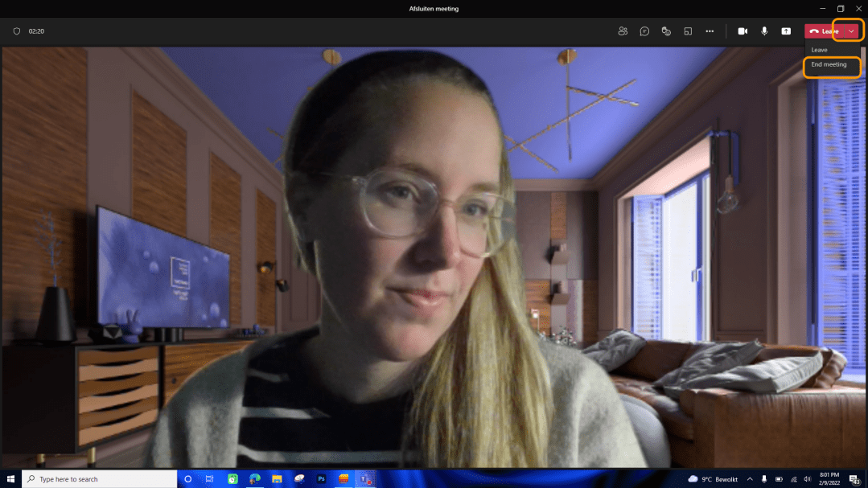Open the More actions ellipsis menu
Screen dimensions: 868x488
tap(710, 31)
